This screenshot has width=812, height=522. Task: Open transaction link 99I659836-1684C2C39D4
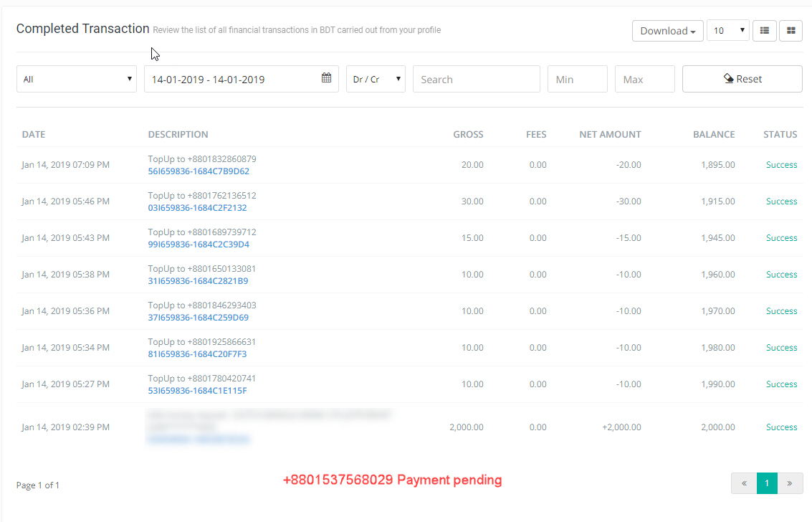[x=199, y=245]
